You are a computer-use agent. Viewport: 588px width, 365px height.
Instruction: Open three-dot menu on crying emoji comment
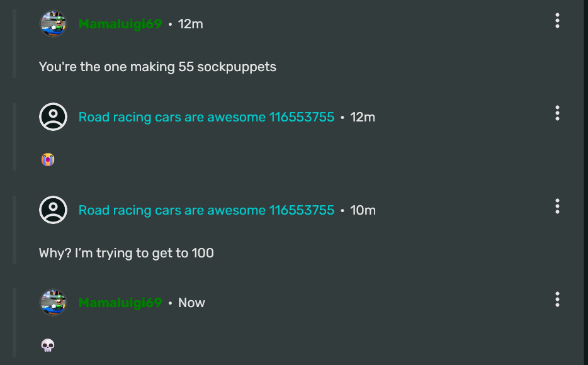(557, 113)
